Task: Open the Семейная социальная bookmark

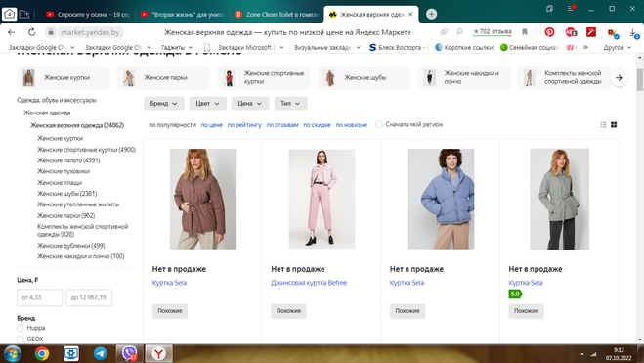Action: (x=530, y=47)
